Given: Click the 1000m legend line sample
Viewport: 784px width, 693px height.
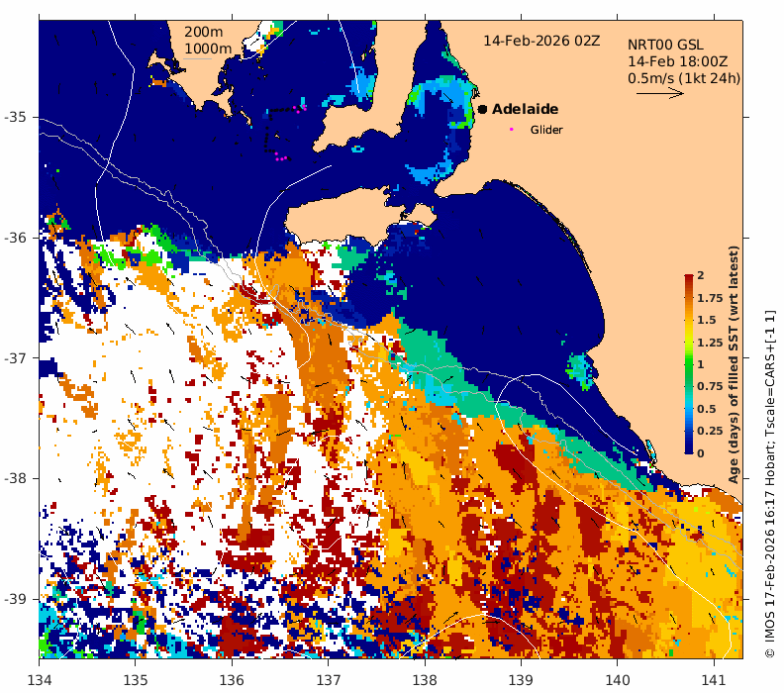Looking at the screenshot, I should [198, 59].
